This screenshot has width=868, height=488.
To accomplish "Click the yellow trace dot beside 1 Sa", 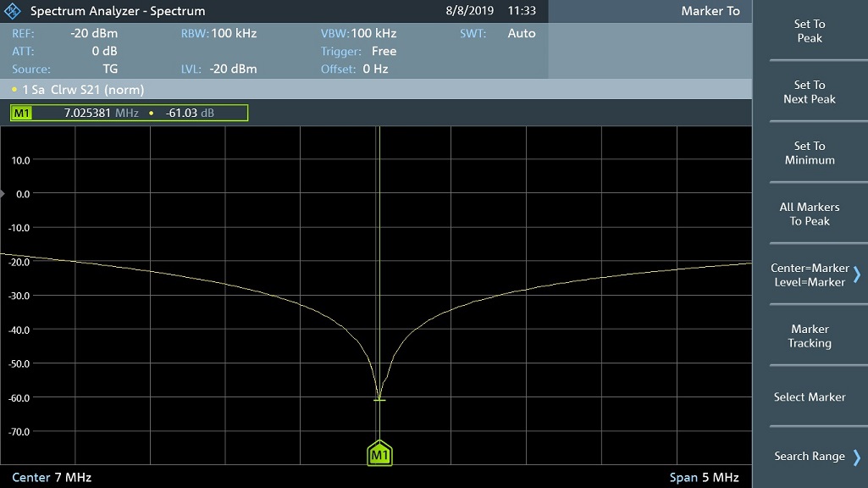I will point(14,89).
